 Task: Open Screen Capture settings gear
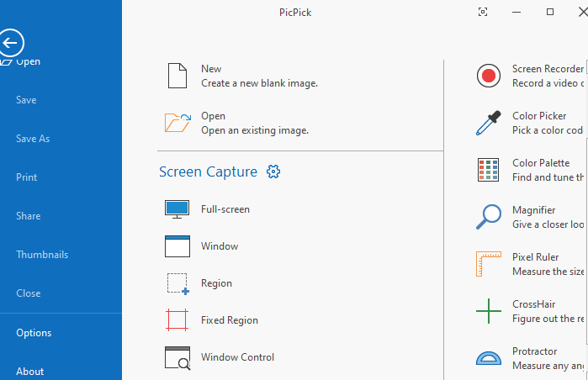pos(273,172)
